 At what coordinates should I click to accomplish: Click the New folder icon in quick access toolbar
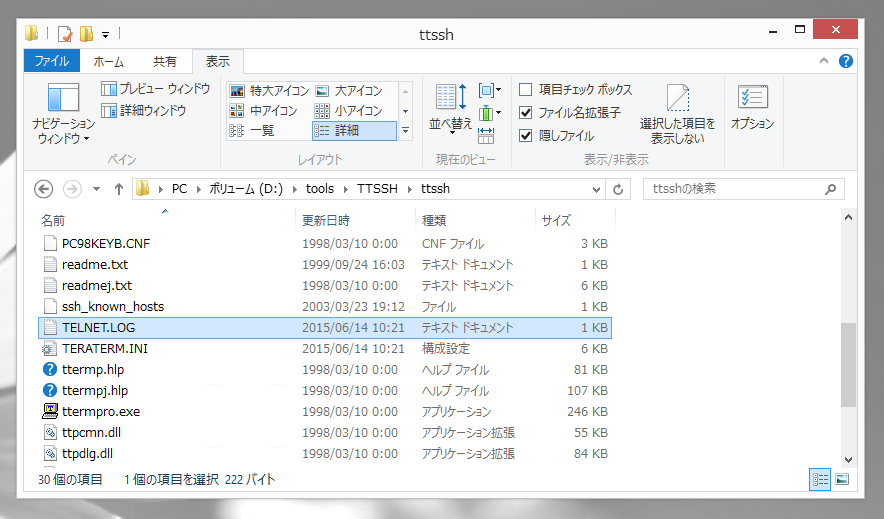[86, 34]
